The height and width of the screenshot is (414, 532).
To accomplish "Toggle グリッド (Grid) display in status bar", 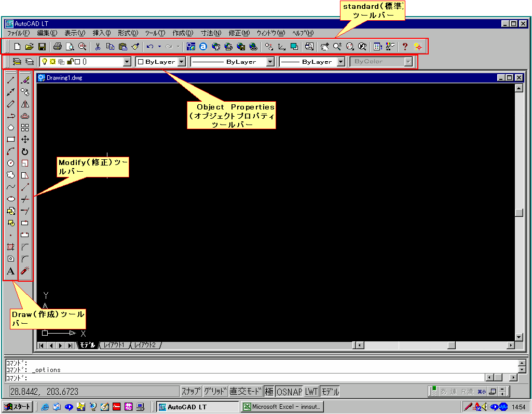I will tap(215, 392).
